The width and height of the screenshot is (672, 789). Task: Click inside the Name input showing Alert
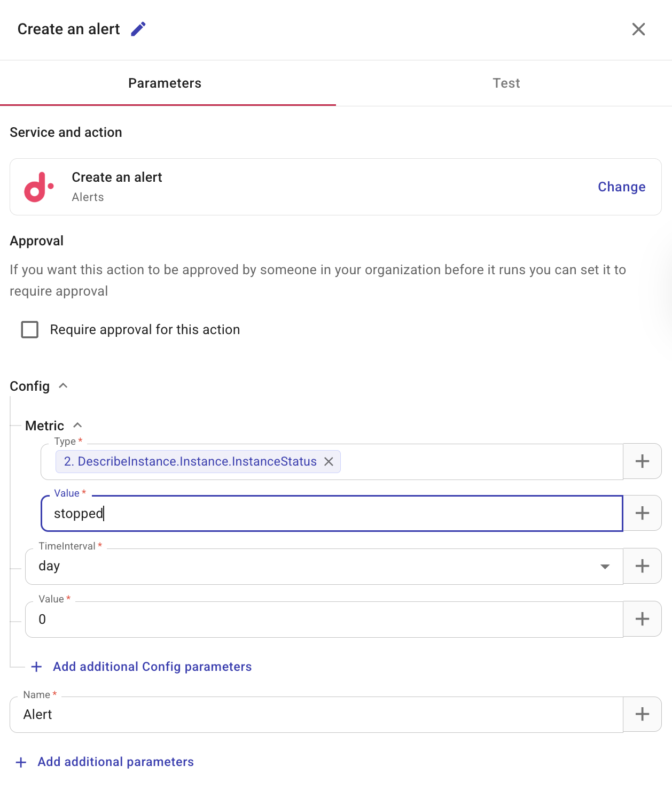[x=214, y=714]
